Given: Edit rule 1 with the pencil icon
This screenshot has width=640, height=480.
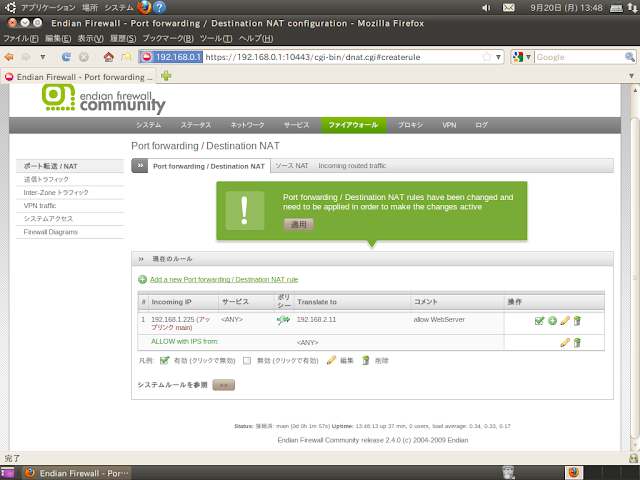Looking at the screenshot, I should coord(565,321).
